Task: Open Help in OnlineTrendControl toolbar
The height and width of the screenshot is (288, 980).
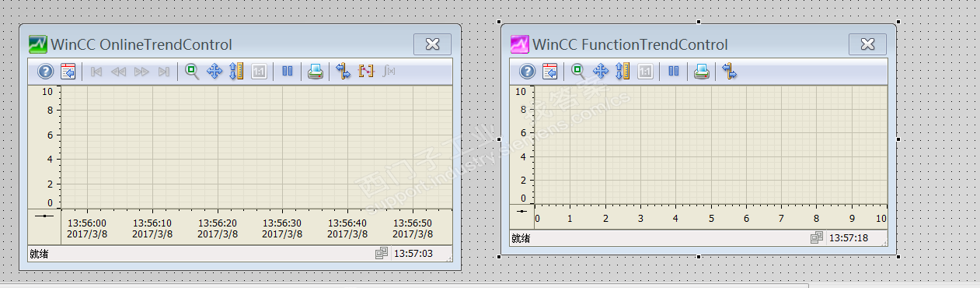Action: 45,72
